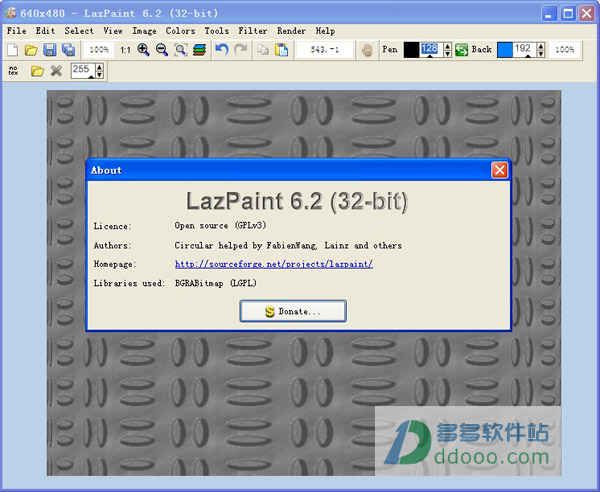Load a texture with the second-row folder icon
The image size is (600, 492).
pyautogui.click(x=37, y=71)
